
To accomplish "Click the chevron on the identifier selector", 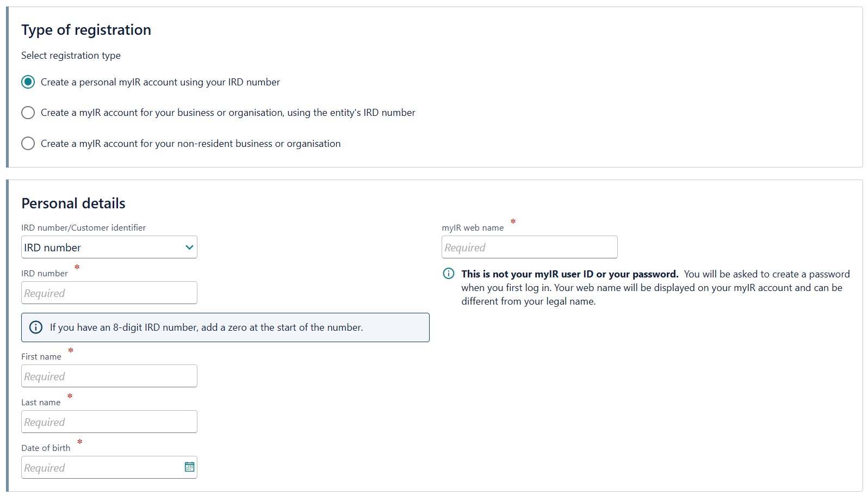I will click(189, 247).
